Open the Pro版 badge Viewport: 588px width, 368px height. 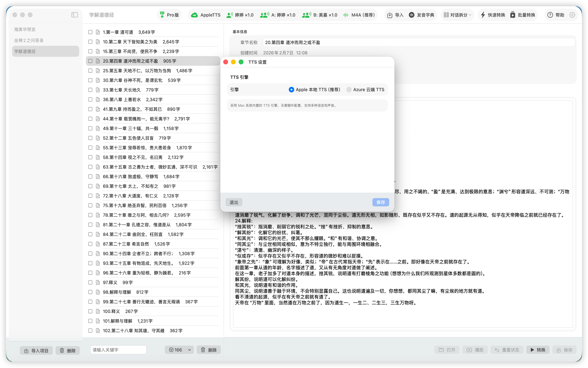tap(169, 15)
